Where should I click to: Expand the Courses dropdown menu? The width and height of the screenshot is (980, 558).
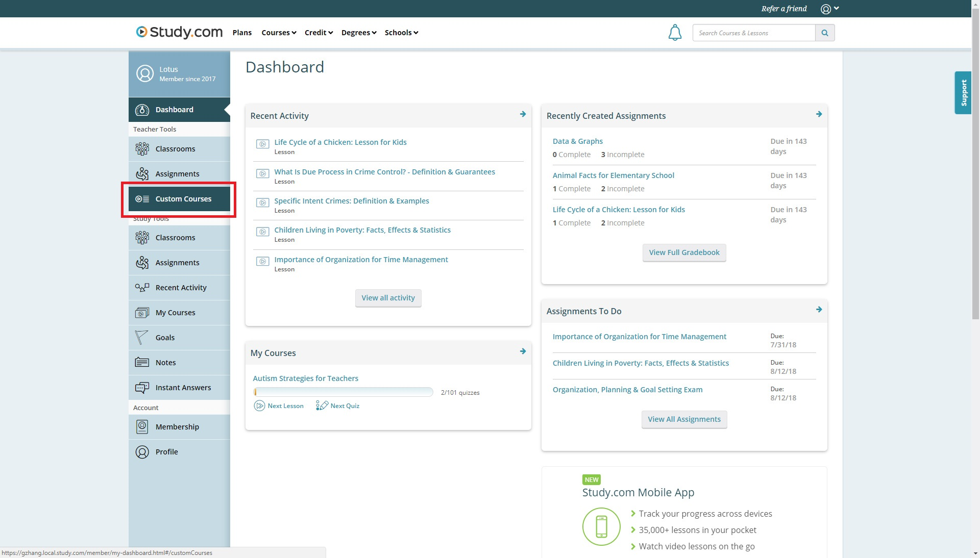279,33
